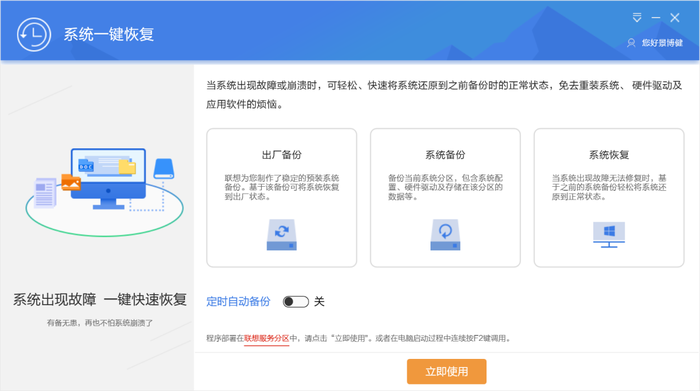Open the 定时自动备份 link

238,302
